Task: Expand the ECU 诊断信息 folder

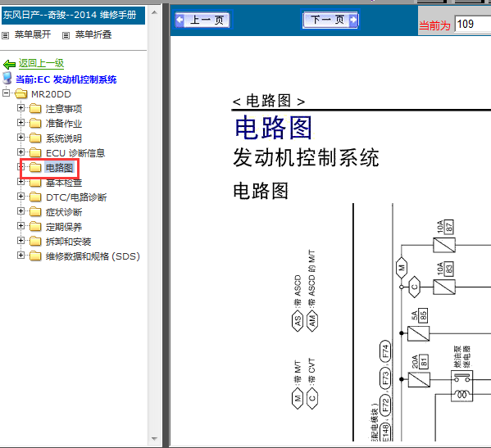Action: 20,152
